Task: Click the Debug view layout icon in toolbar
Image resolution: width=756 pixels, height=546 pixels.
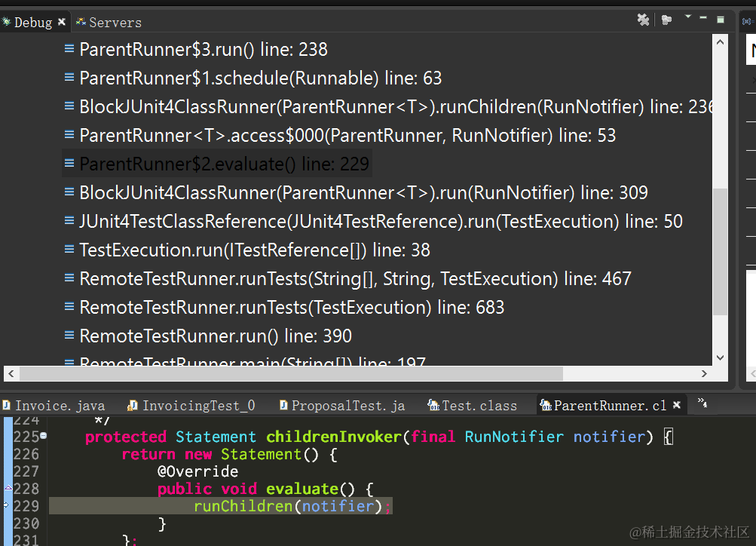Action: click(667, 20)
